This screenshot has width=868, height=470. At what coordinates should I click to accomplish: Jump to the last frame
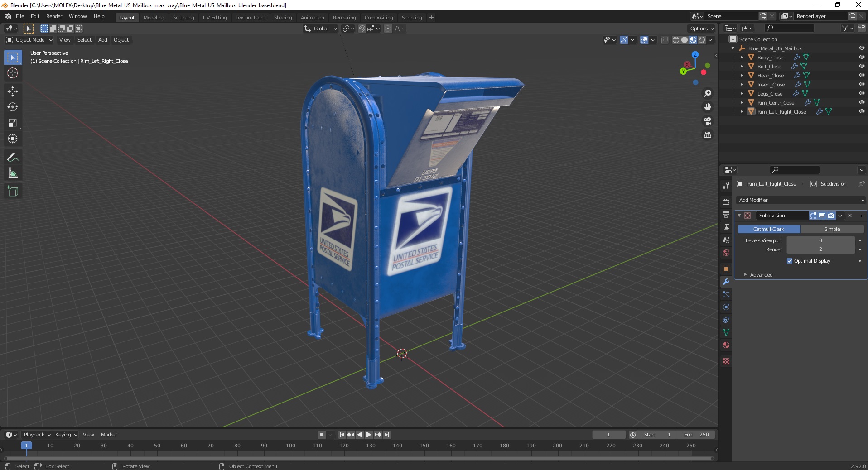pos(387,435)
